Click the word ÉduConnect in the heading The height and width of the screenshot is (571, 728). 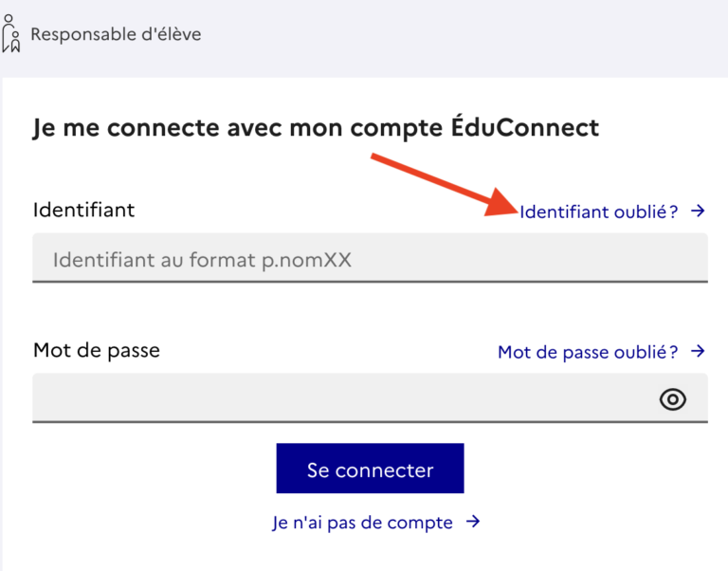click(536, 127)
